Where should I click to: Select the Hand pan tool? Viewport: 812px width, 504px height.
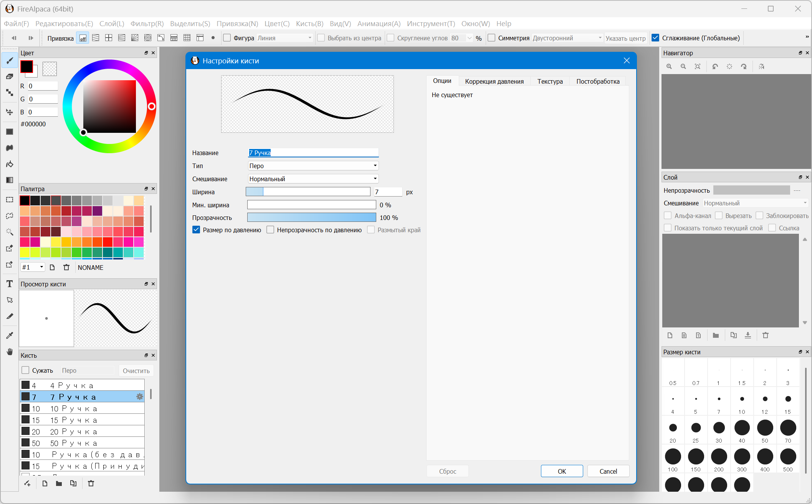pos(10,352)
